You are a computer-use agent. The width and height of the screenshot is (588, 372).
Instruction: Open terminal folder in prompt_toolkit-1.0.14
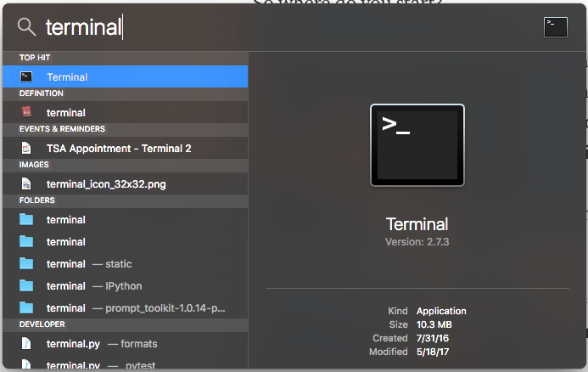point(126,308)
